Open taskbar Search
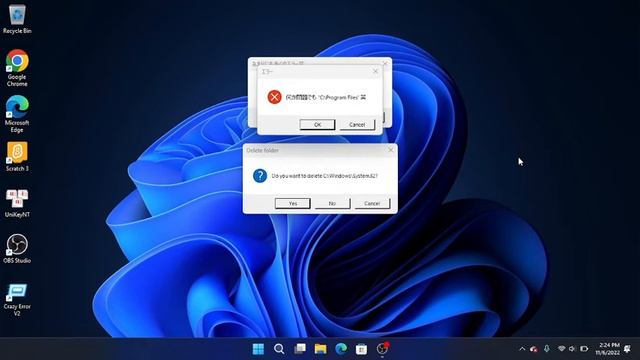Screen dimensions: 640x360 click(279, 349)
